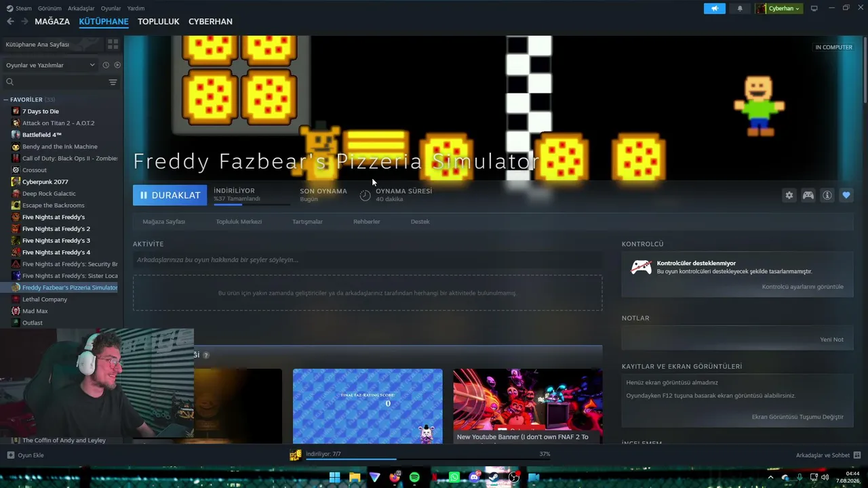Go to the MAĞAZA tab
Viewport: 868px width, 488px height.
click(x=52, y=22)
